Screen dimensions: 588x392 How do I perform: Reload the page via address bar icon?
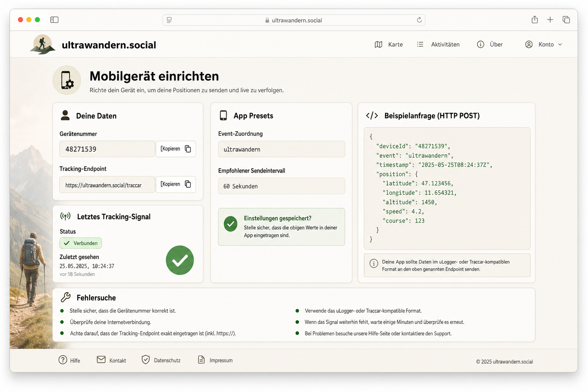pyautogui.click(x=419, y=20)
